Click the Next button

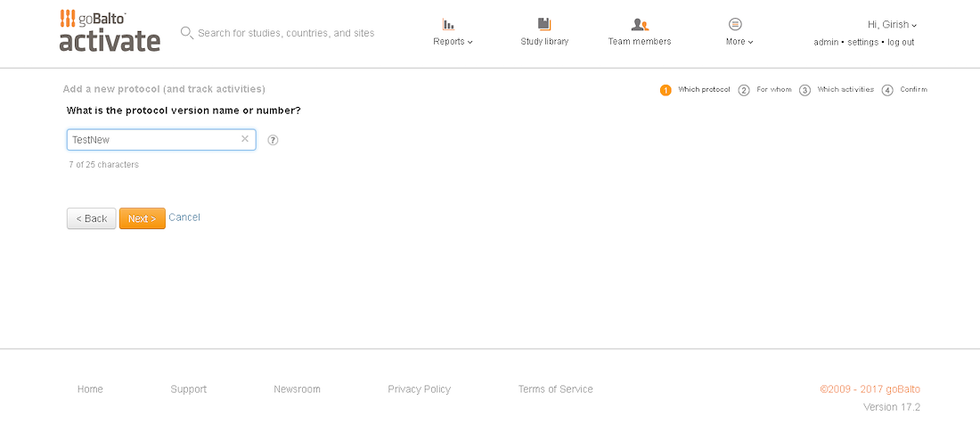tap(143, 219)
